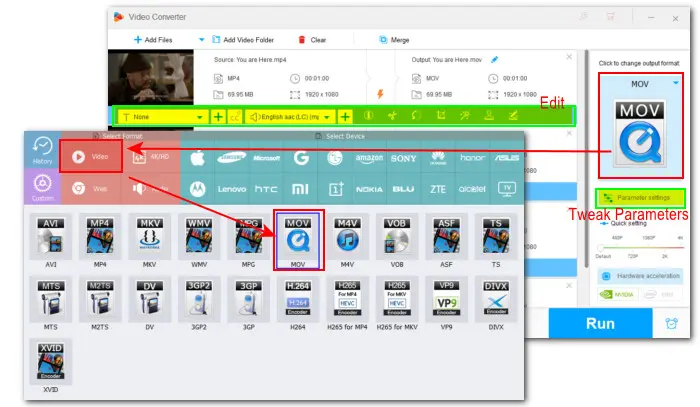Select the ASF format icon

click(x=446, y=237)
